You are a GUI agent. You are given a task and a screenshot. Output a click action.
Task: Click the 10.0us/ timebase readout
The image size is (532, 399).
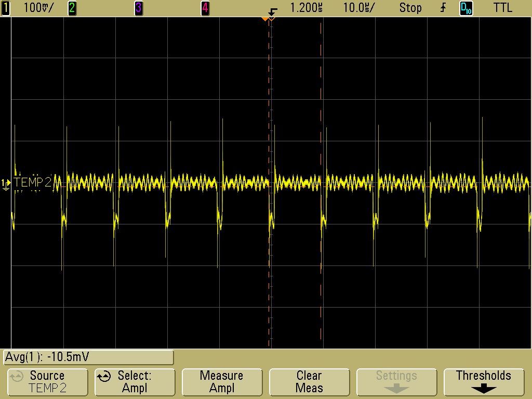coord(359,7)
